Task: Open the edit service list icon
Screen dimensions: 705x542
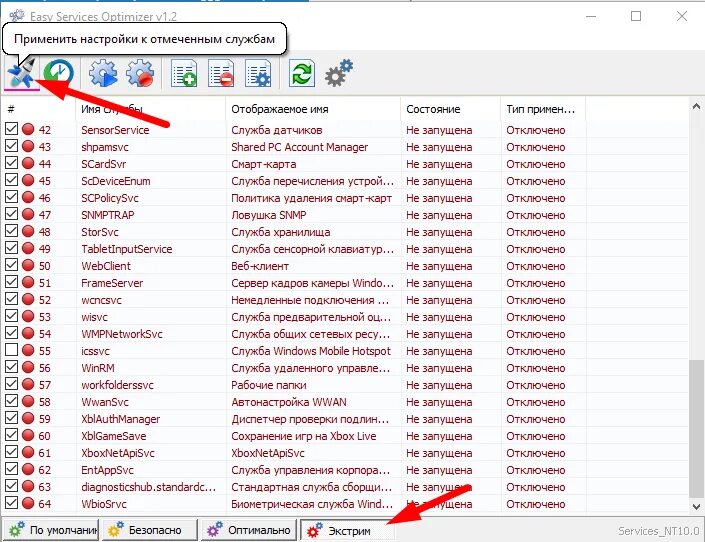Action: 258,73
